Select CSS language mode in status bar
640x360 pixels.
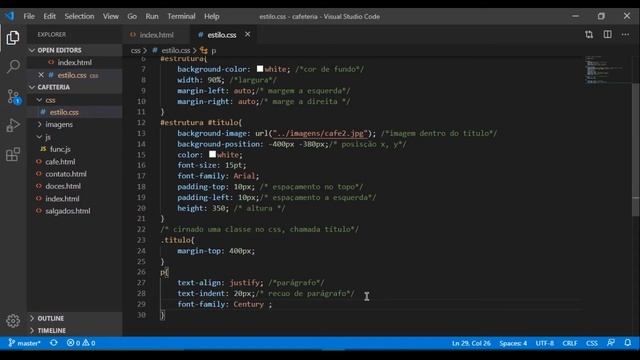(592, 343)
